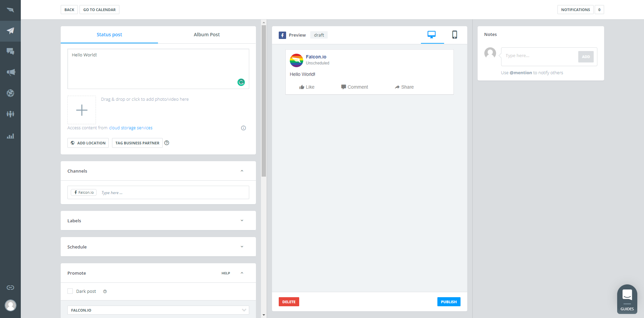Click the red DELETE button

pos(289,302)
